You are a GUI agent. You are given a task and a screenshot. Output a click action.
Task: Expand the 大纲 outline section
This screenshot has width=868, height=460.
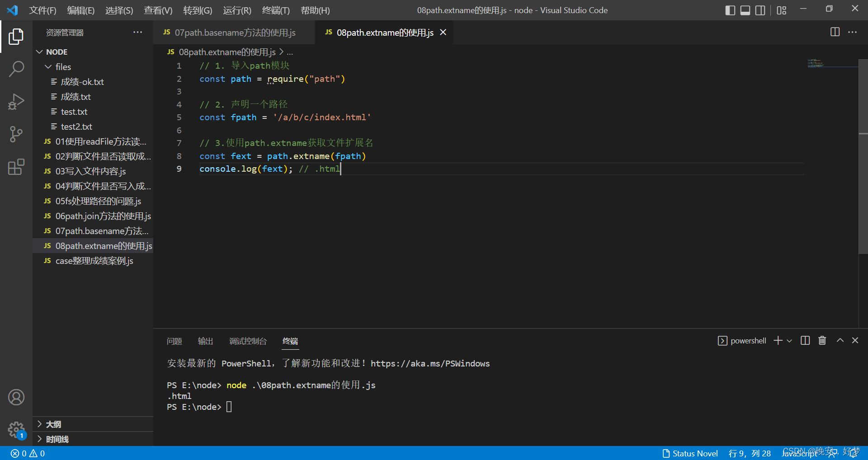tap(93, 424)
